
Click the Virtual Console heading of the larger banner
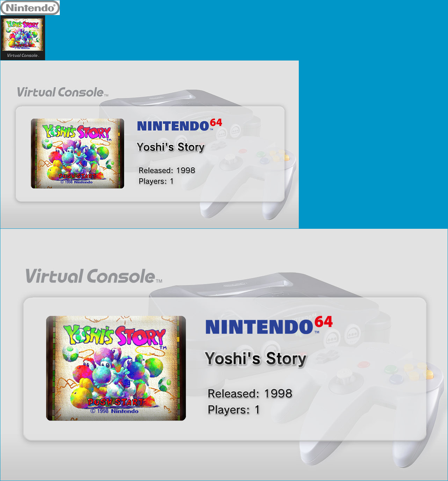[94, 276]
